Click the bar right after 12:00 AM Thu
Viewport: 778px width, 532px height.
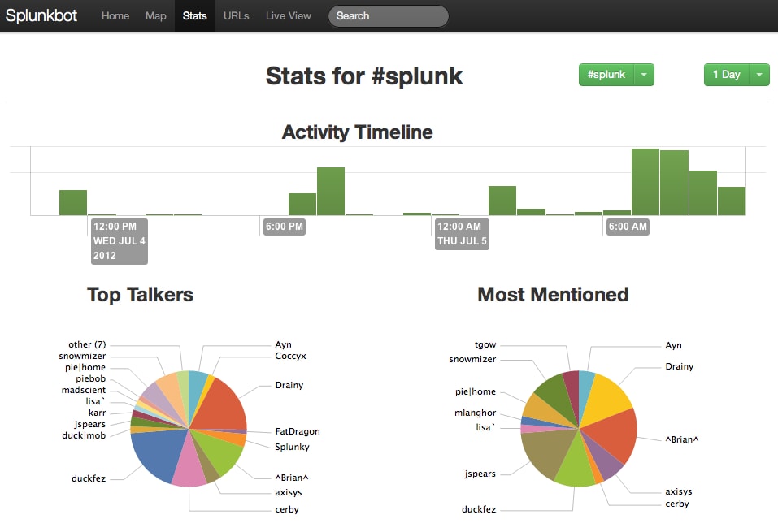tap(445, 214)
